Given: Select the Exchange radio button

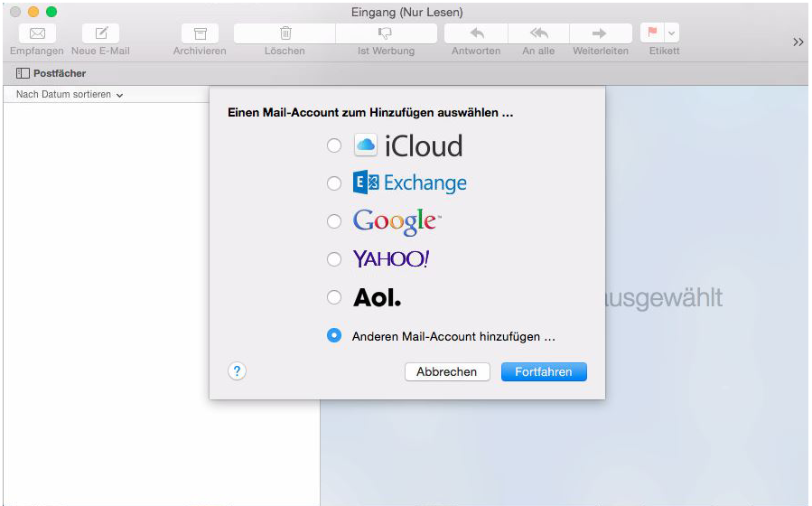Looking at the screenshot, I should (x=334, y=183).
